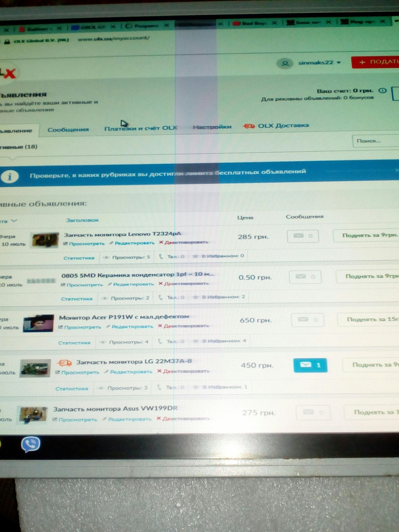Click Просмотреть for LG 22M37A-B listing
Image resolution: width=399 pixels, height=532 pixels.
click(x=77, y=372)
